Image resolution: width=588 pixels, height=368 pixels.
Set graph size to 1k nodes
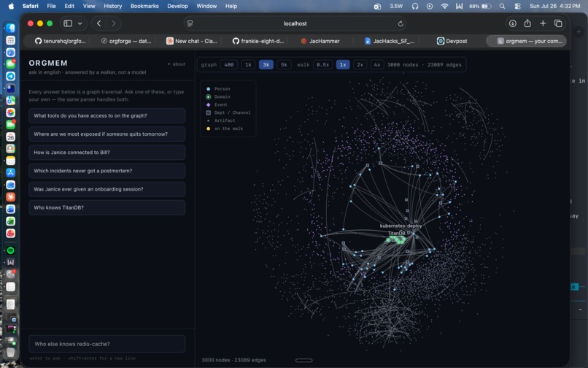(x=248, y=64)
